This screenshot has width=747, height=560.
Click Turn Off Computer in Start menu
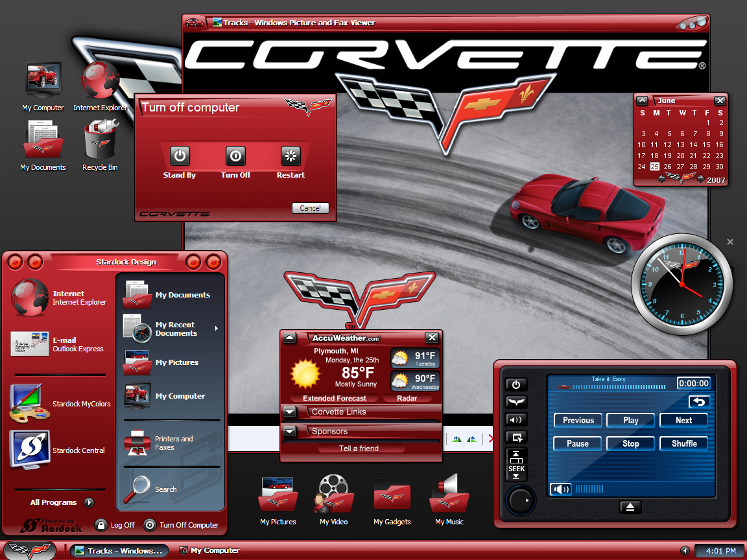[182, 525]
